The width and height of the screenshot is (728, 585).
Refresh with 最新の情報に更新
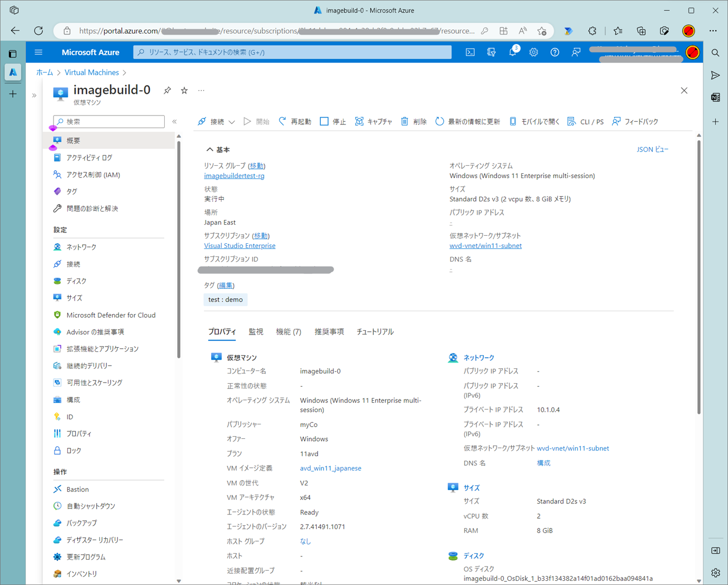click(x=468, y=122)
